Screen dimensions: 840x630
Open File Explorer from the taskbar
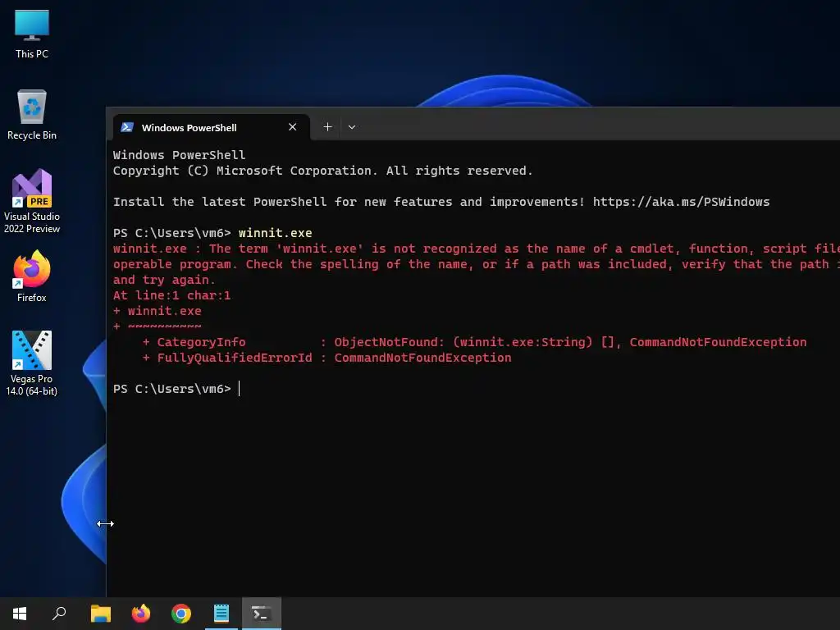[x=101, y=614]
